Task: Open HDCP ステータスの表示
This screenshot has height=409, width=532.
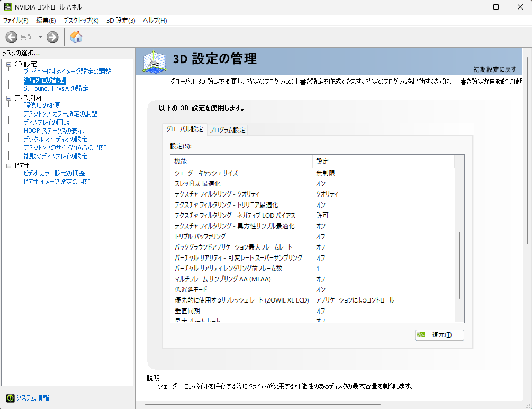Action: coord(53,131)
